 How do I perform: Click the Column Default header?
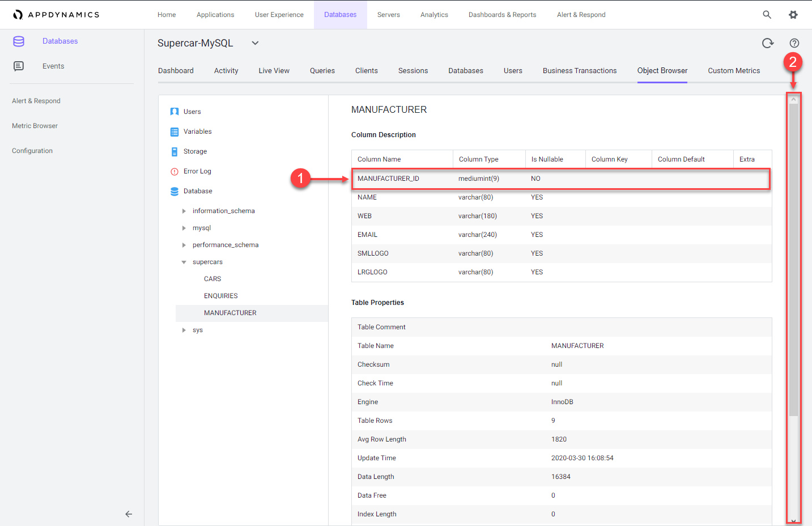(681, 159)
